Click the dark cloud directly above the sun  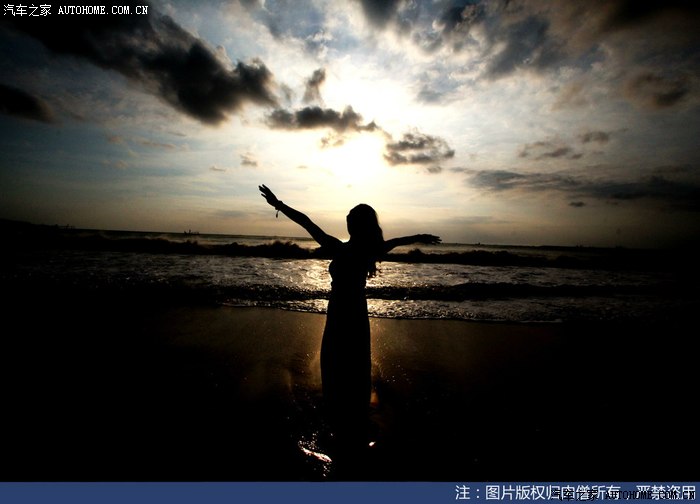coord(320,118)
